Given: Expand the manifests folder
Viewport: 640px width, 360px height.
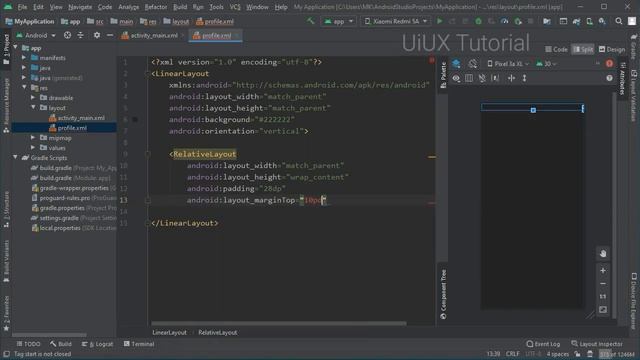Looking at the screenshot, I should click(x=24, y=58).
